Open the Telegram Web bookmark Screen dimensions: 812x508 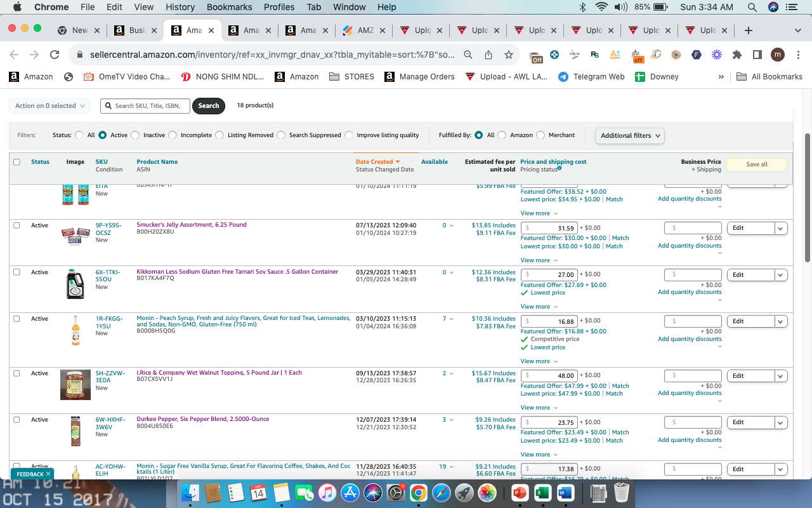tap(591, 77)
